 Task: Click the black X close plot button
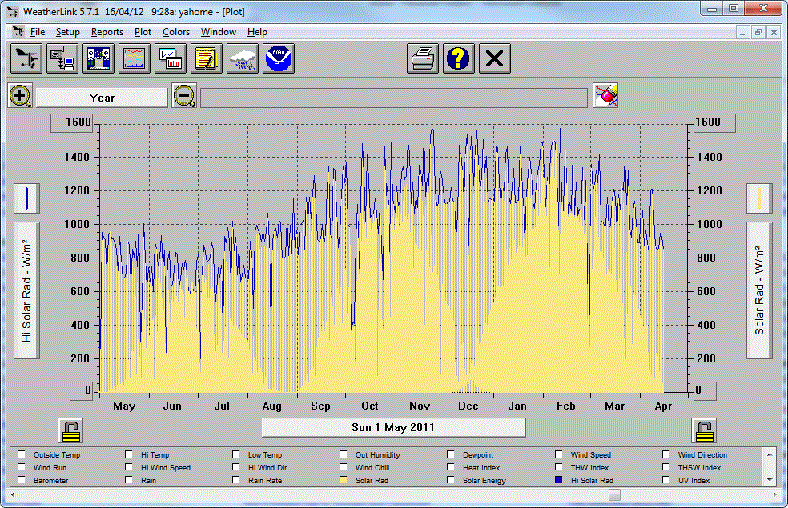[x=493, y=58]
